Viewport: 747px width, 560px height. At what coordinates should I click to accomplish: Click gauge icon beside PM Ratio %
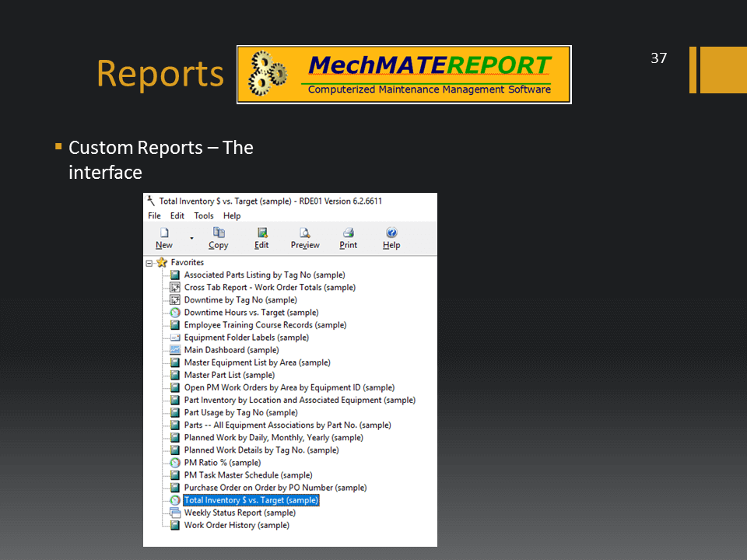[175, 463]
